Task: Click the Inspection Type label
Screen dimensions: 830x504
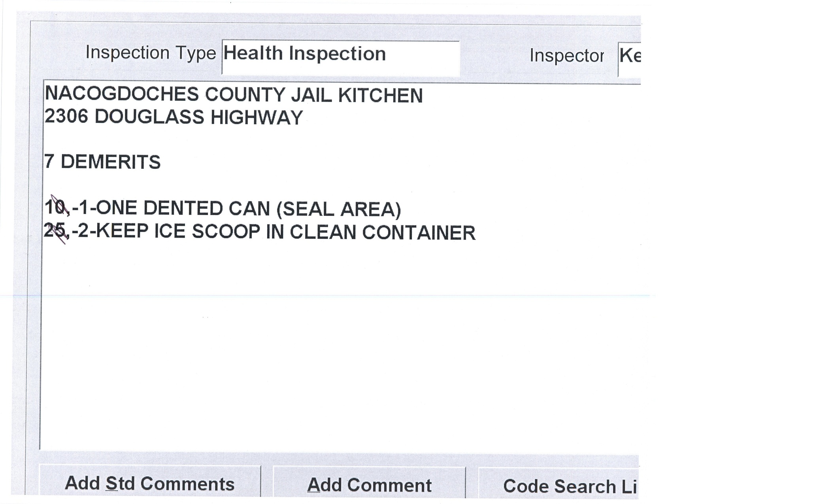Action: coord(151,53)
